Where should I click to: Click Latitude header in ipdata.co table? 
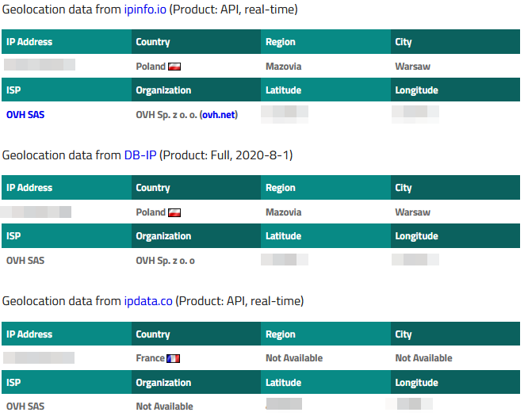click(x=283, y=383)
